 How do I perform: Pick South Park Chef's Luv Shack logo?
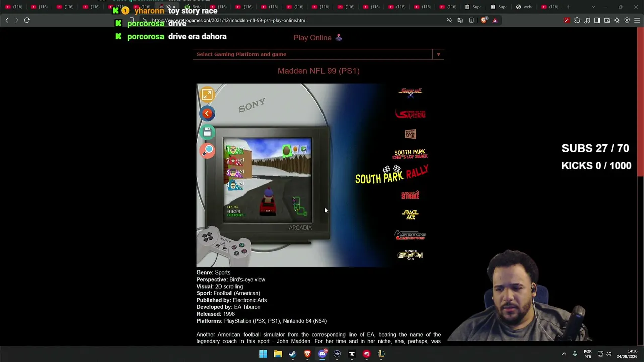[x=410, y=154]
